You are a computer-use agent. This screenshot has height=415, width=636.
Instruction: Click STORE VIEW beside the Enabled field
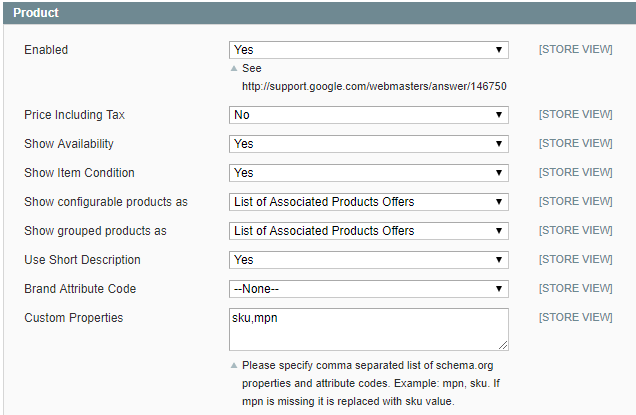tap(575, 50)
